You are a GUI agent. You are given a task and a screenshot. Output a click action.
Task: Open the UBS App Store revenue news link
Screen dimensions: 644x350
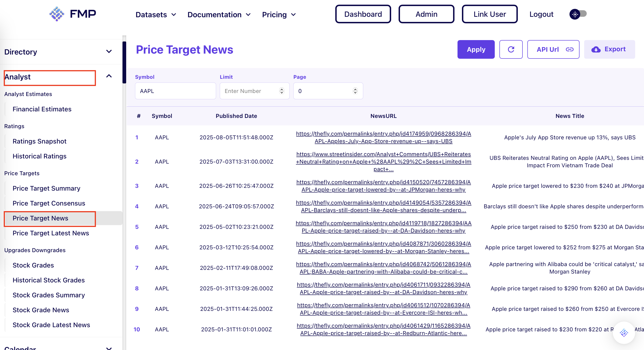point(383,137)
